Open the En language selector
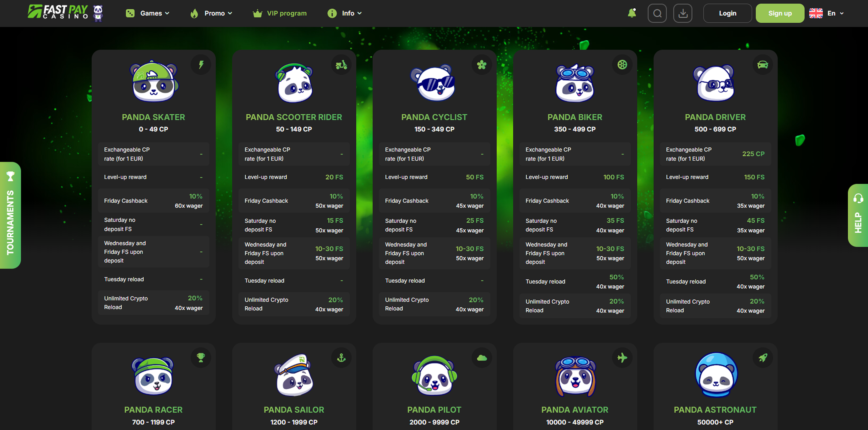 coord(835,13)
